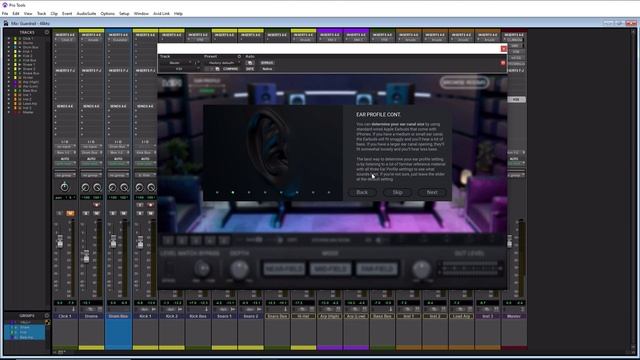Click the plugin preset save icon

coord(218,69)
